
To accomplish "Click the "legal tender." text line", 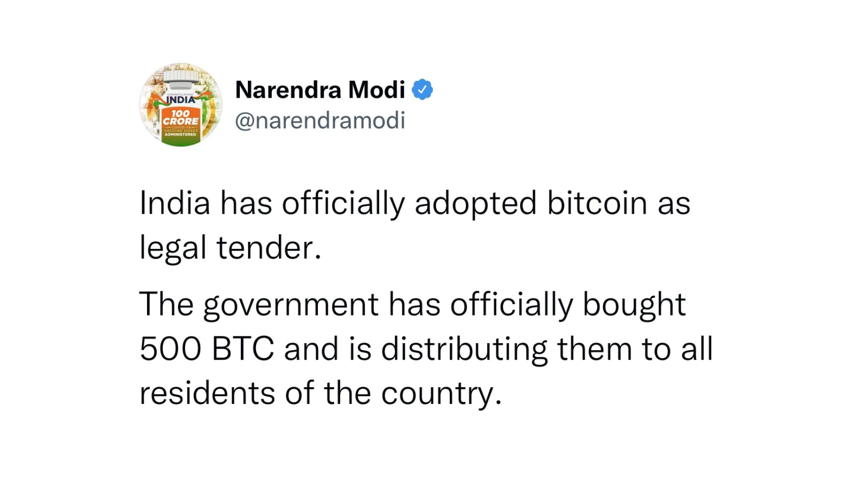I will pos(231,248).
